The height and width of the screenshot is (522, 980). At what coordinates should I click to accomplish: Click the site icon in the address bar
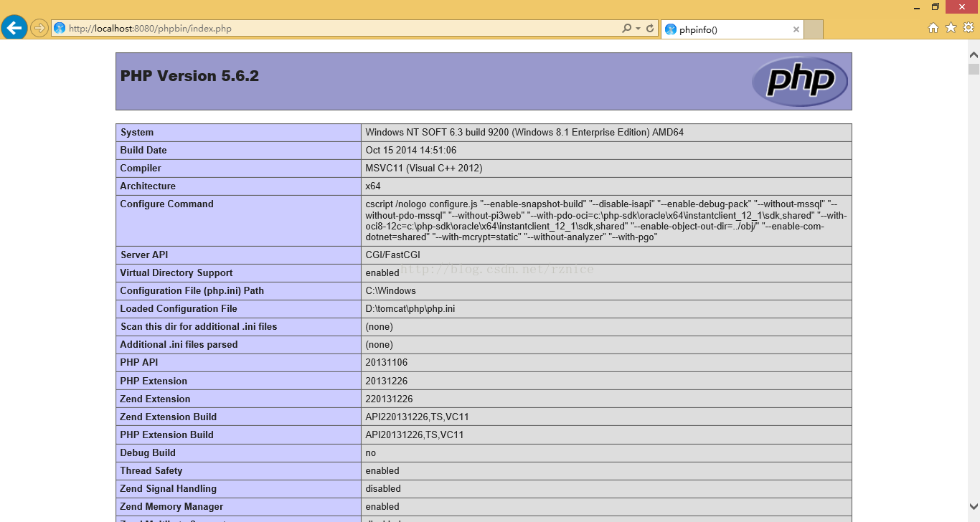pyautogui.click(x=60, y=29)
